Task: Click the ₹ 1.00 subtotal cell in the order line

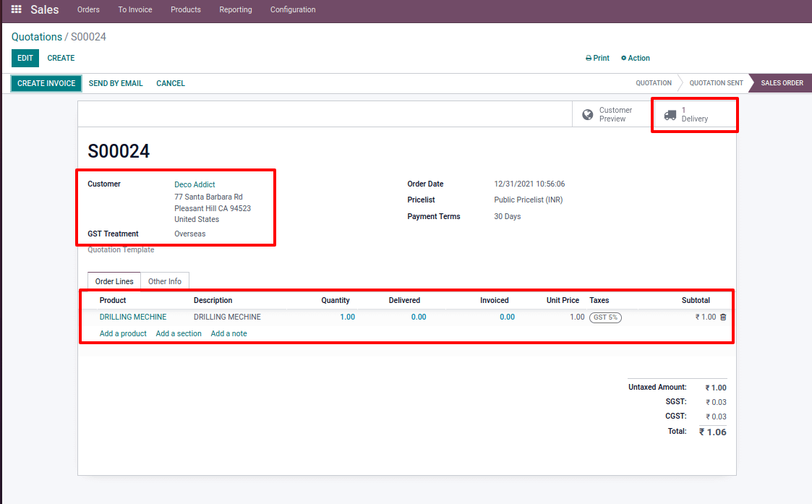Action: [705, 317]
